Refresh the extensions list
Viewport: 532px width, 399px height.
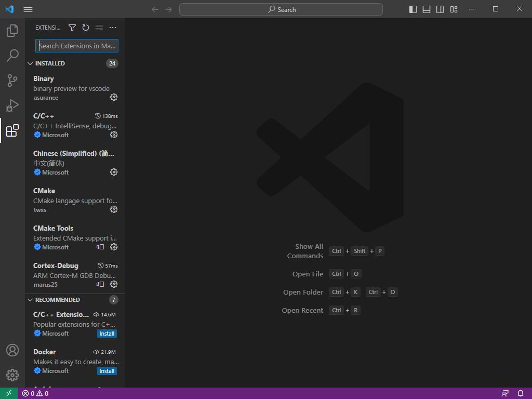tap(86, 28)
